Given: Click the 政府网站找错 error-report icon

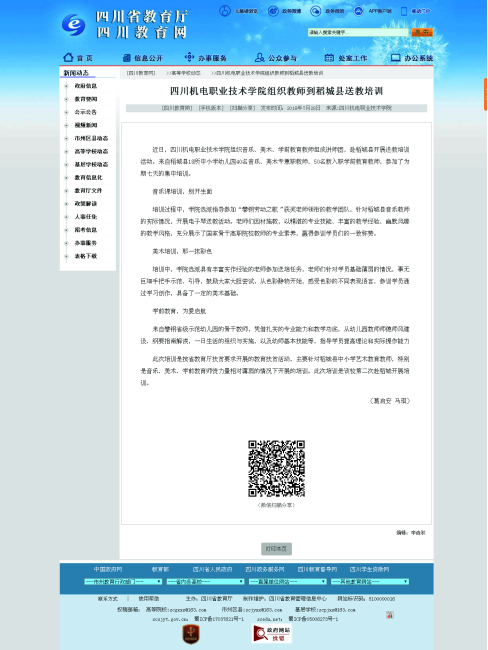Looking at the screenshot, I should (272, 633).
